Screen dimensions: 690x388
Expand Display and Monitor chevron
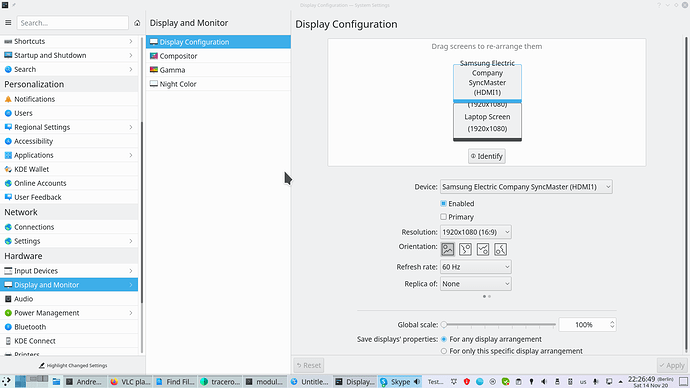tap(131, 285)
